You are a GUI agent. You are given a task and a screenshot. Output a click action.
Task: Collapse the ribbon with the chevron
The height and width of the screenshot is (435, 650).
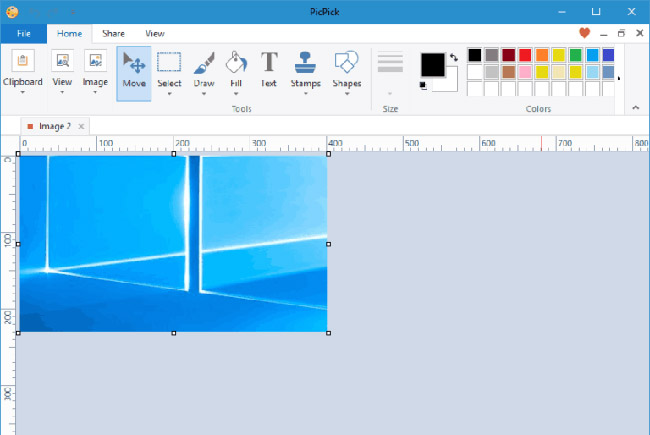point(635,108)
